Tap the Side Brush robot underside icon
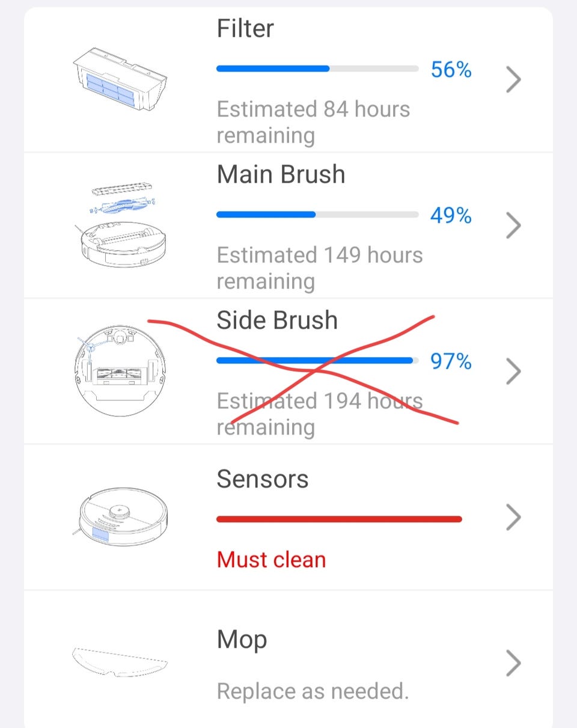The width and height of the screenshot is (577, 728). point(120,371)
